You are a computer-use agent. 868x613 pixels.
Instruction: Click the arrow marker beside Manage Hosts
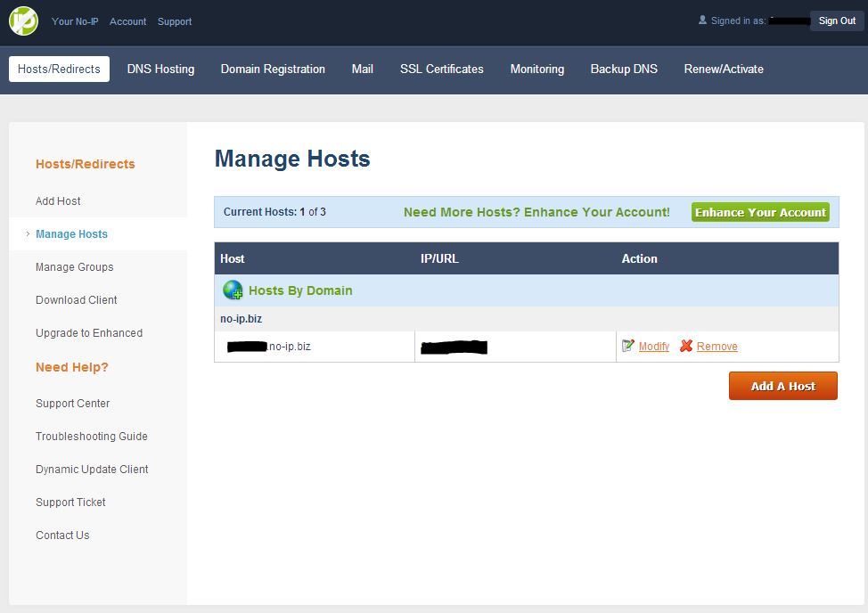(28, 234)
